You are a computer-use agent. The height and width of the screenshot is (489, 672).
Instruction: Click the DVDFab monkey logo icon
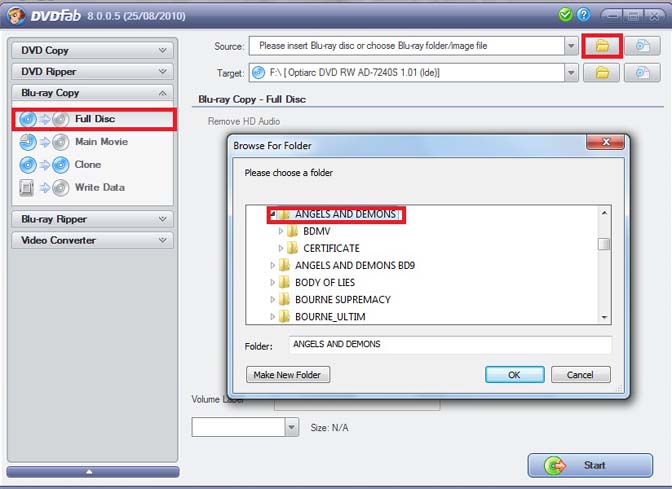[x=16, y=16]
